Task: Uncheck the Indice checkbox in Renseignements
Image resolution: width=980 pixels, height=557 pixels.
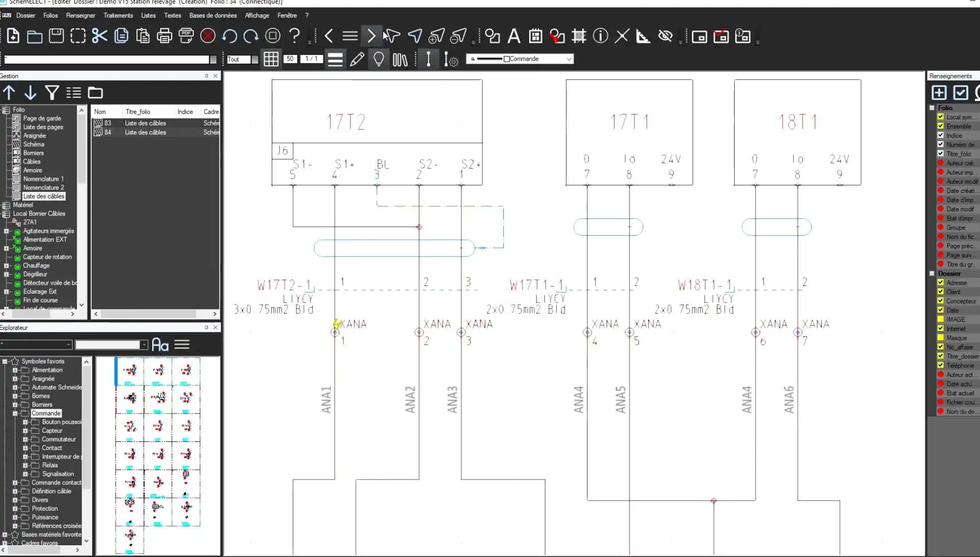Action: pyautogui.click(x=940, y=135)
